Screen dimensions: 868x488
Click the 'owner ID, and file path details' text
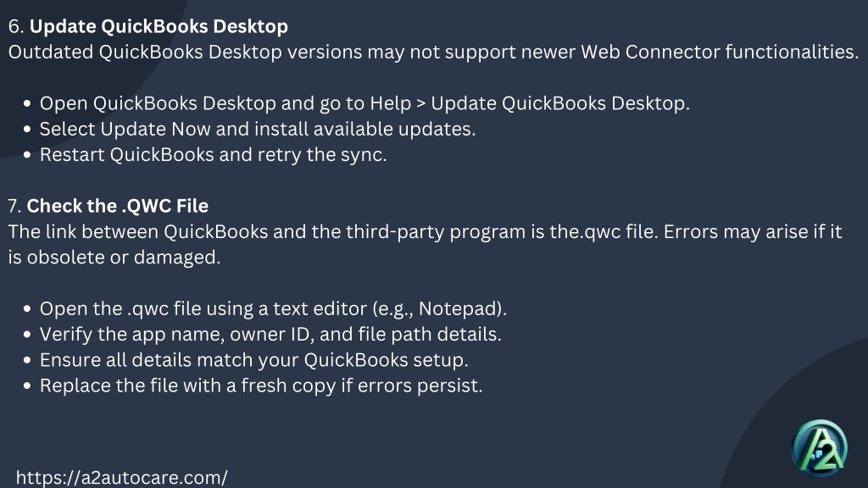click(x=393, y=334)
